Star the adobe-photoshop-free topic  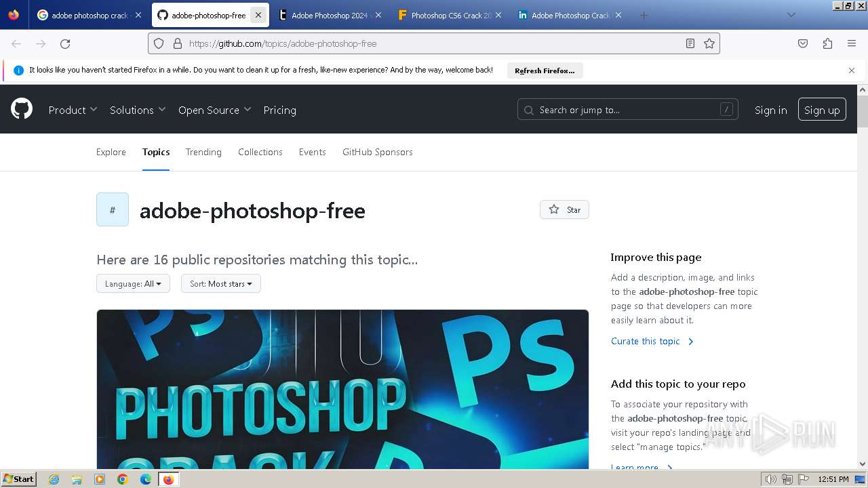(x=564, y=209)
